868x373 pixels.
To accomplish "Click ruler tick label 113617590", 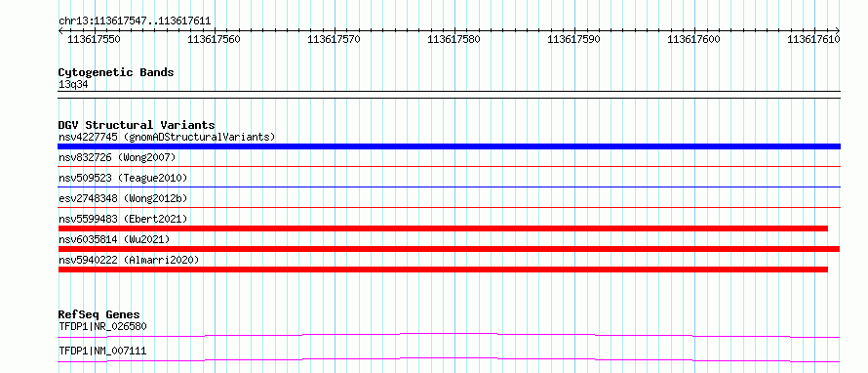I will 574,39.
